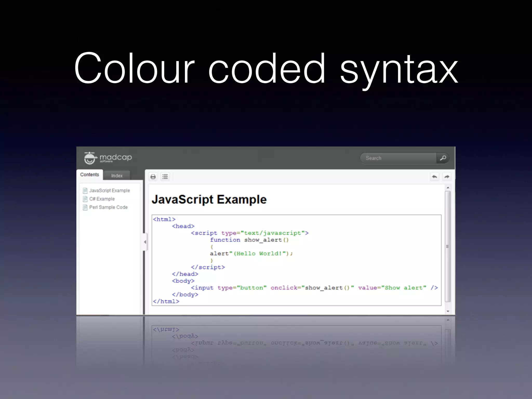Switch to the Contents tab
Screen dimensions: 532x399
[x=90, y=175]
